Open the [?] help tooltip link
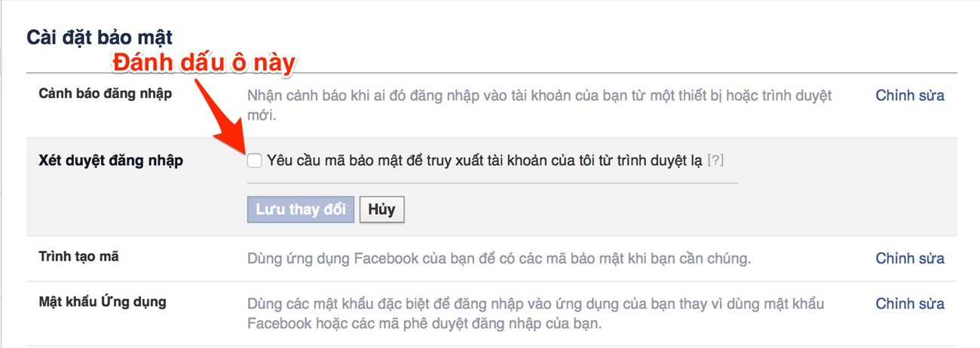 point(715,160)
